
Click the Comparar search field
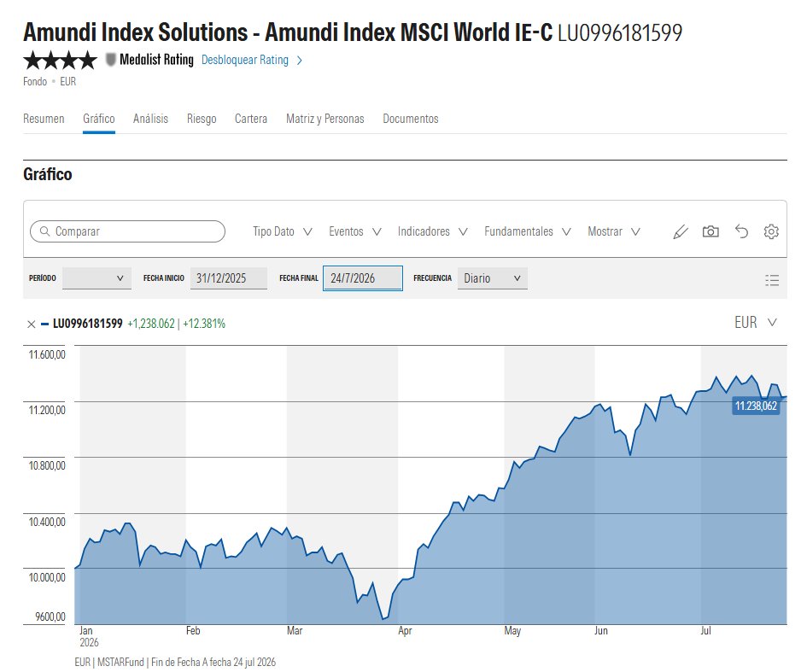pyautogui.click(x=128, y=231)
